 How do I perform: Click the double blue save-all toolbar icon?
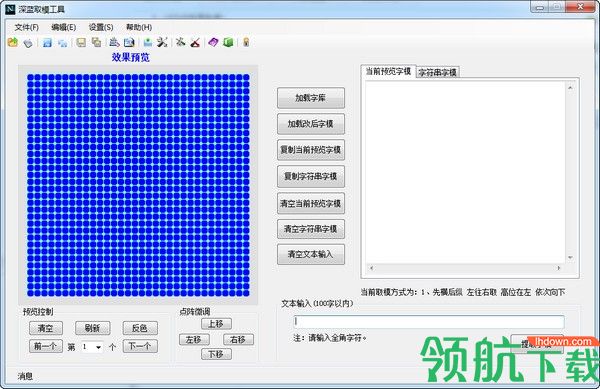coord(62,42)
